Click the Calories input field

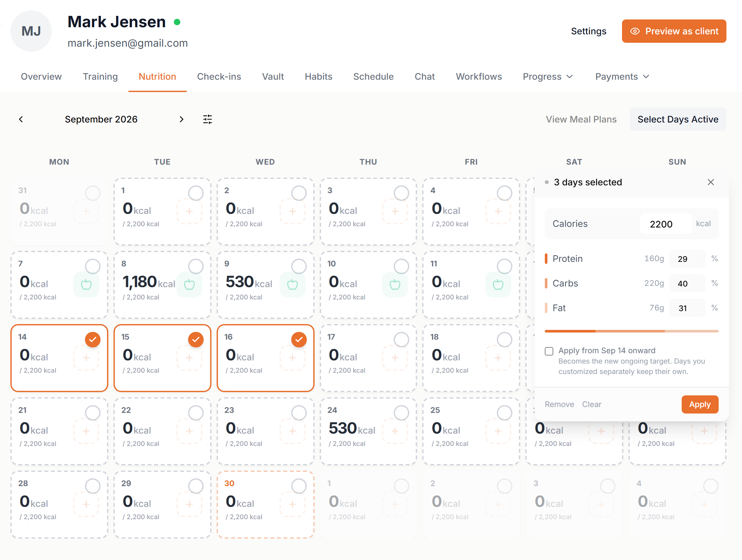pyautogui.click(x=665, y=224)
